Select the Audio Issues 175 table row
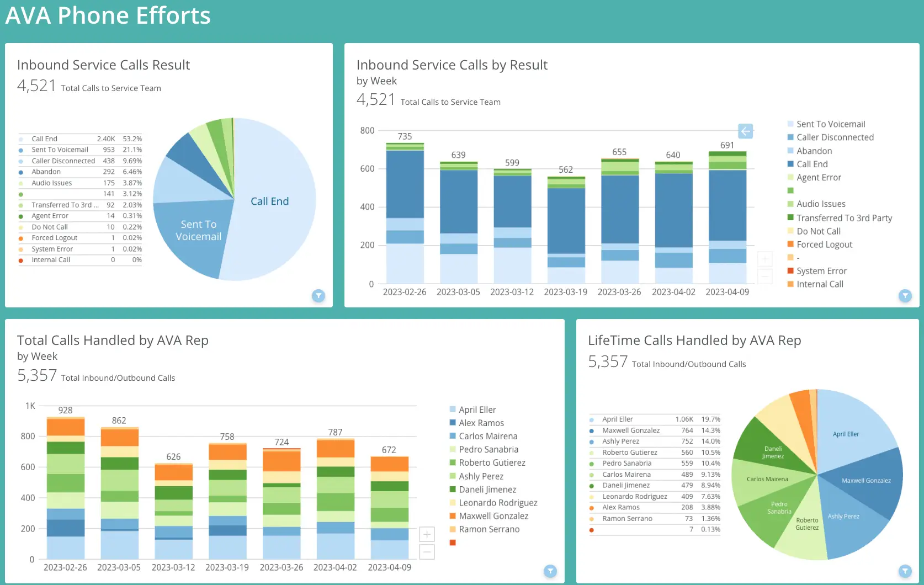 [80, 183]
